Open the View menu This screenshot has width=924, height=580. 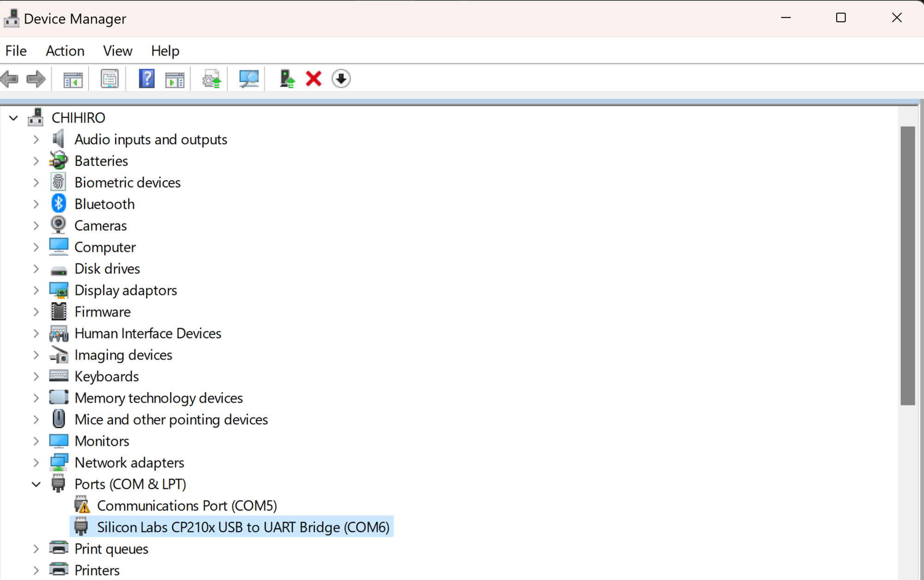(x=117, y=51)
